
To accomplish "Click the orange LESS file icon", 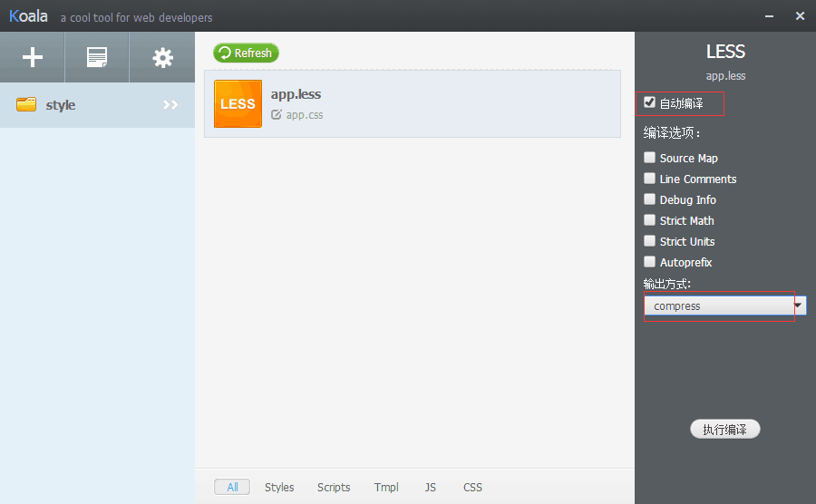I will [x=238, y=103].
